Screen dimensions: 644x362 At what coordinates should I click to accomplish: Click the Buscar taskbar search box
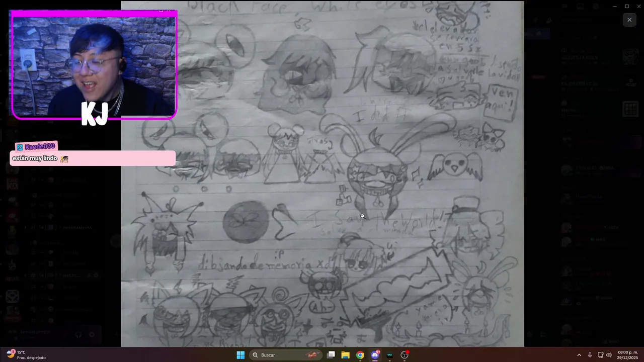(285, 355)
